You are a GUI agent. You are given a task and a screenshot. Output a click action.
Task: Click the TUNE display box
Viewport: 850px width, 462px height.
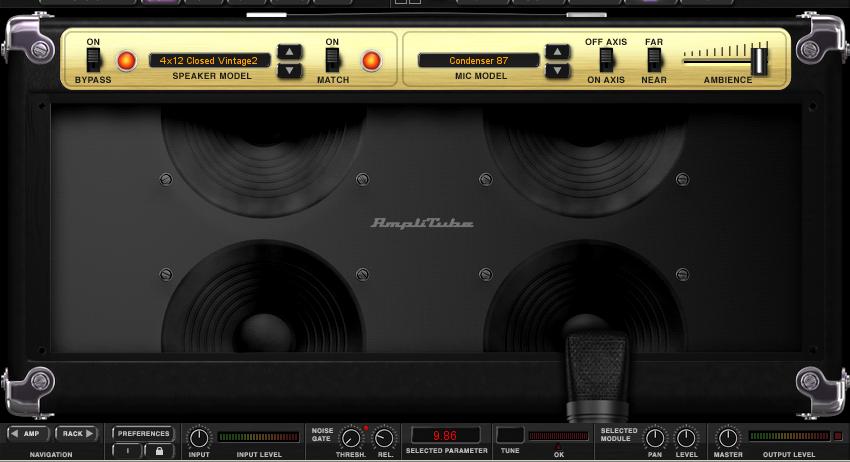click(510, 435)
